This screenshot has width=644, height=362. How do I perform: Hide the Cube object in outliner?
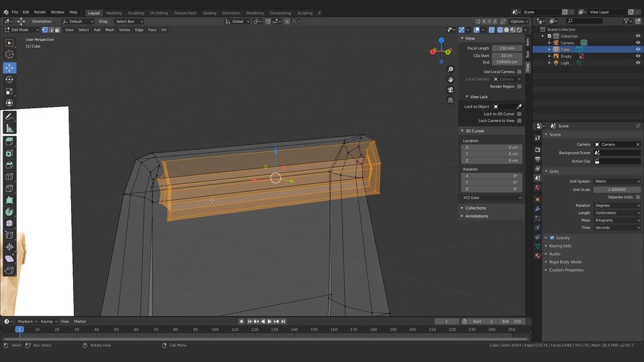pyautogui.click(x=638, y=49)
